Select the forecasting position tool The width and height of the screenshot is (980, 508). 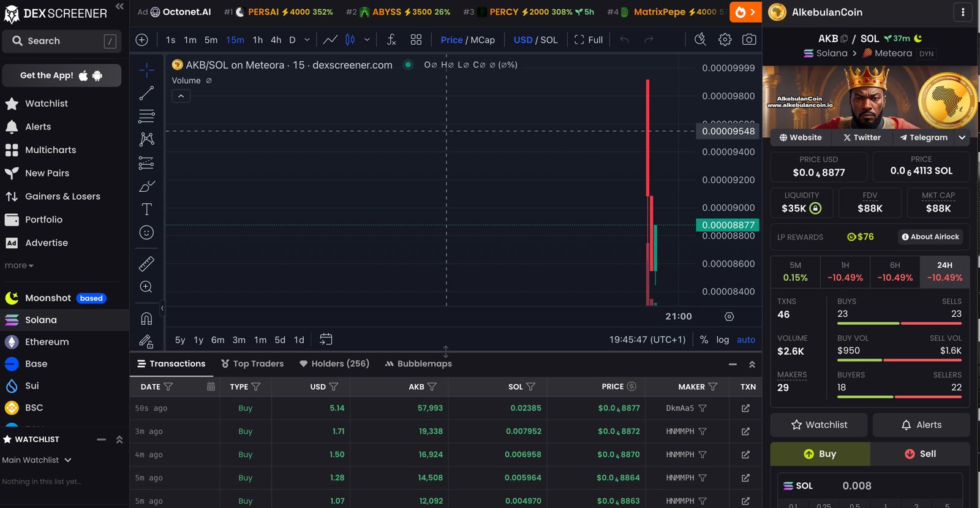146,163
